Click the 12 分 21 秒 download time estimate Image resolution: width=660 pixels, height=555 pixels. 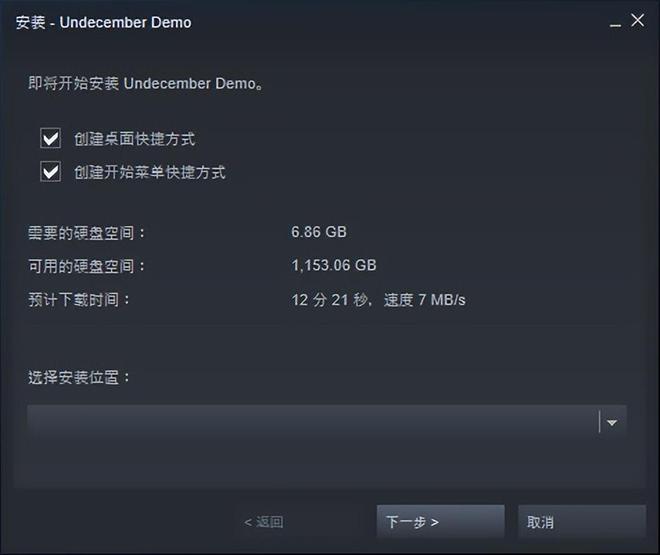pyautogui.click(x=331, y=300)
